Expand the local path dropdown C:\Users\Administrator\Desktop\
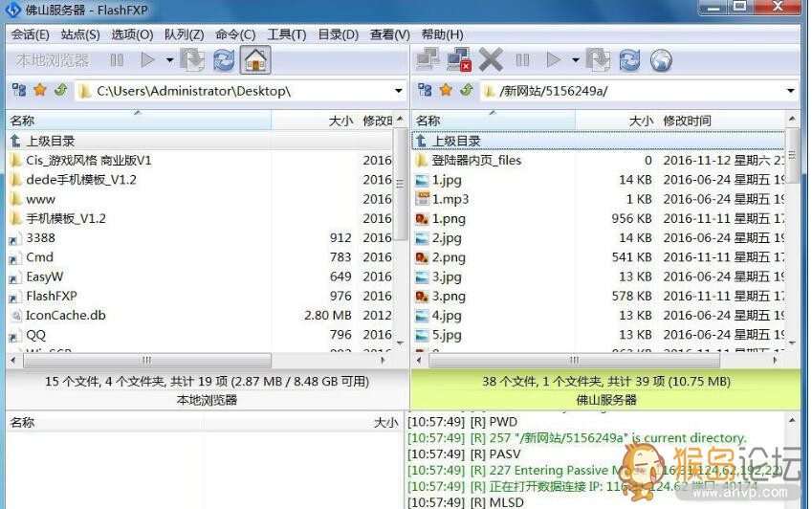The image size is (812, 509). (x=398, y=91)
